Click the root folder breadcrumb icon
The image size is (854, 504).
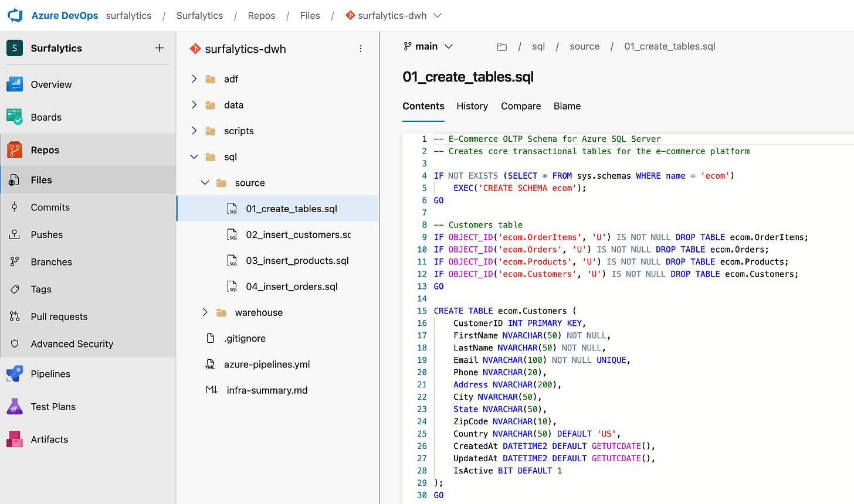pyautogui.click(x=501, y=47)
